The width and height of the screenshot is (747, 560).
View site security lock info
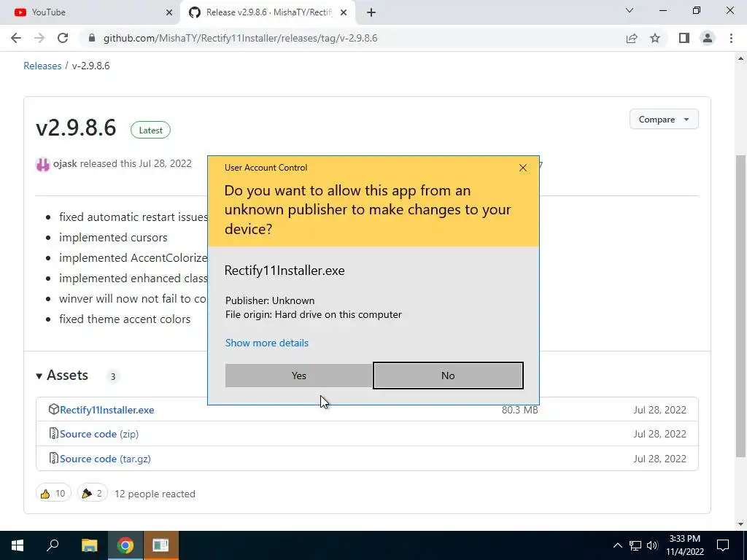coord(92,38)
